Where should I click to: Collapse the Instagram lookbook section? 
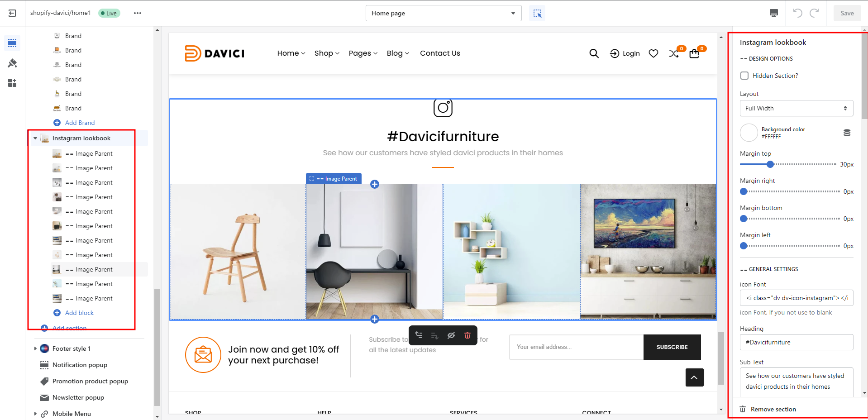[x=35, y=138]
